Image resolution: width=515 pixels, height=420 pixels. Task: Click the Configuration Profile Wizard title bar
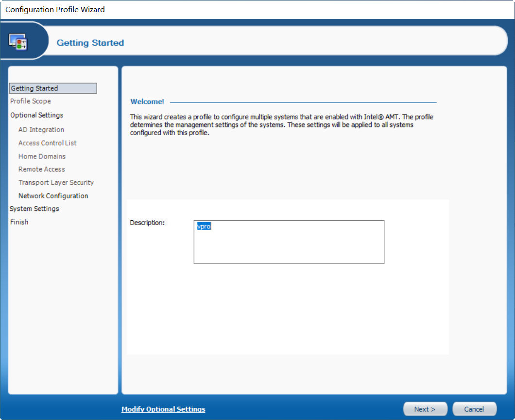coord(257,10)
